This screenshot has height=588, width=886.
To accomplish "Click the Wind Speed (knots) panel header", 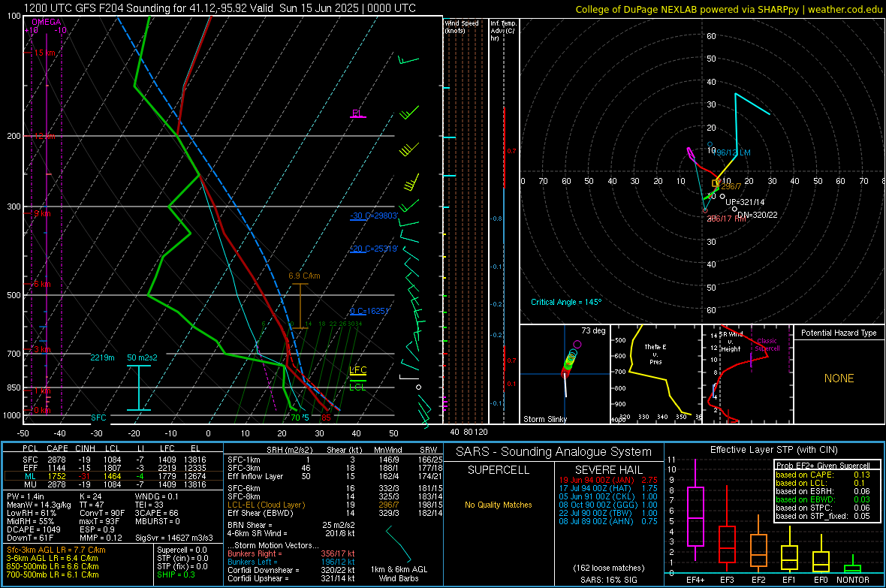I will click(x=462, y=26).
